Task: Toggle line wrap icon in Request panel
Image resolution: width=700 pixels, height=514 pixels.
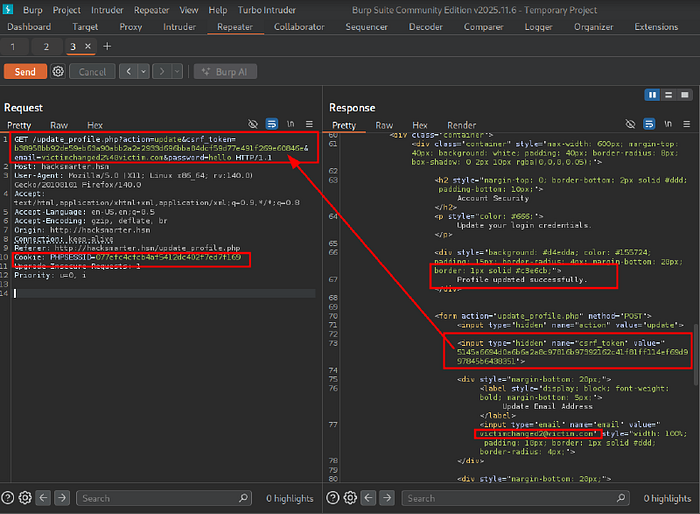Action: pyautogui.click(x=271, y=125)
